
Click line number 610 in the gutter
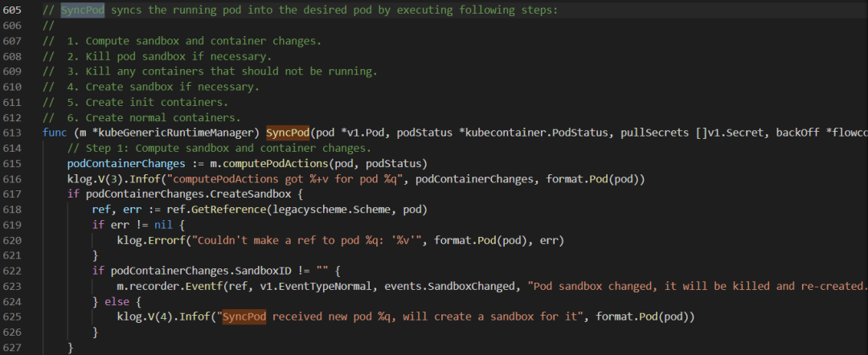[11, 88]
